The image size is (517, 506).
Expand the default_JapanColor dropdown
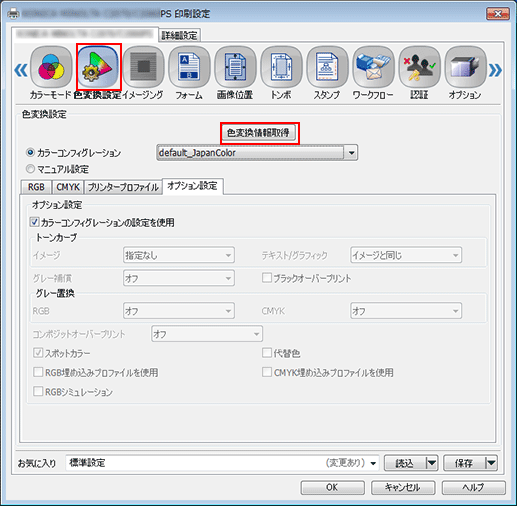coord(351,153)
